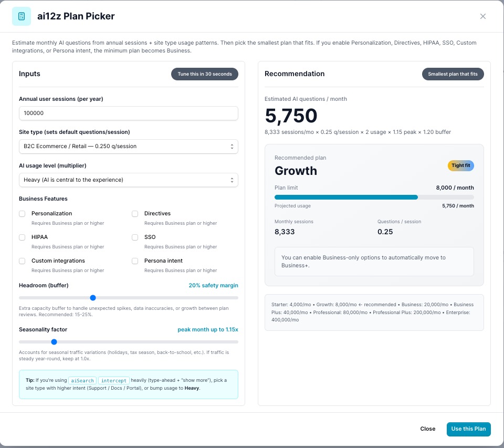504x448 pixels.
Task: Check the Persona intent box
Action: coord(135,261)
